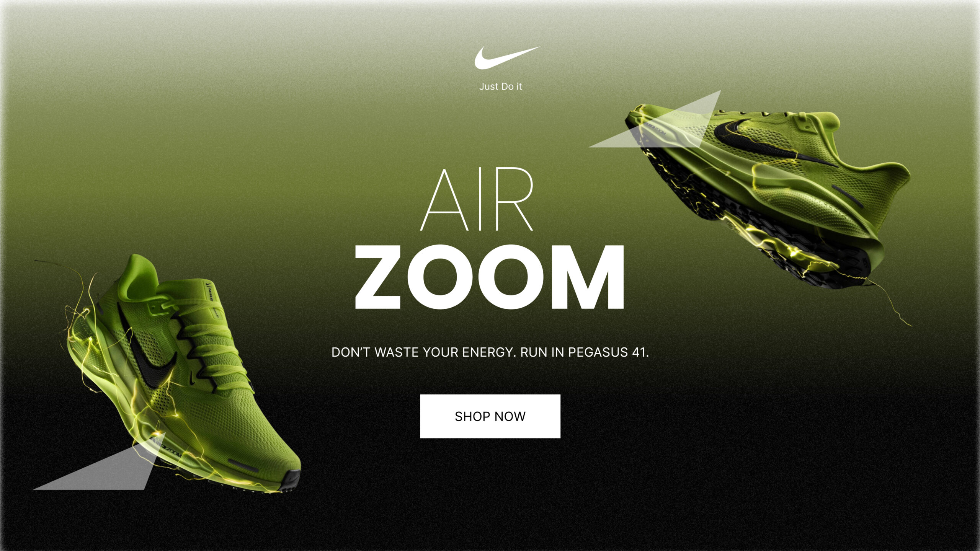Click the Pegasus 41 slogan line
This screenshot has height=551, width=980.
(x=490, y=352)
